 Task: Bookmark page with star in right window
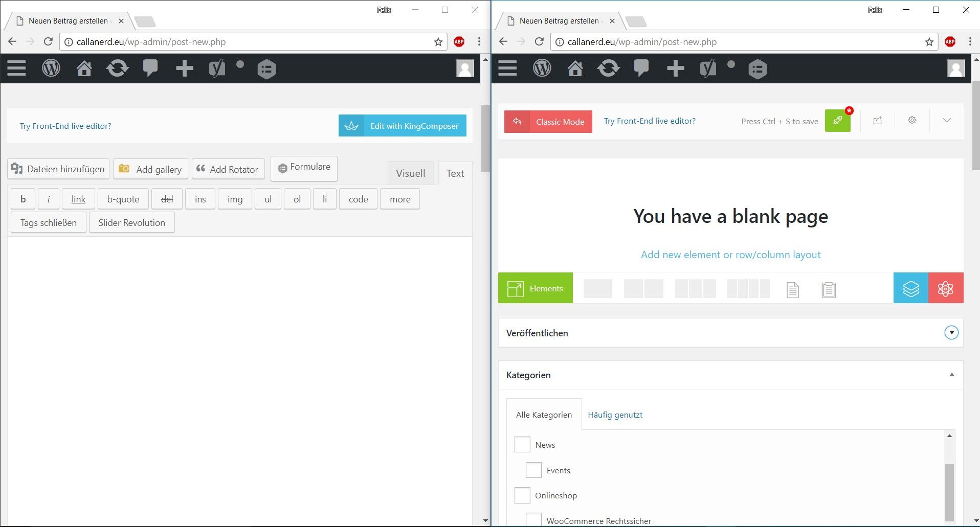(x=929, y=42)
